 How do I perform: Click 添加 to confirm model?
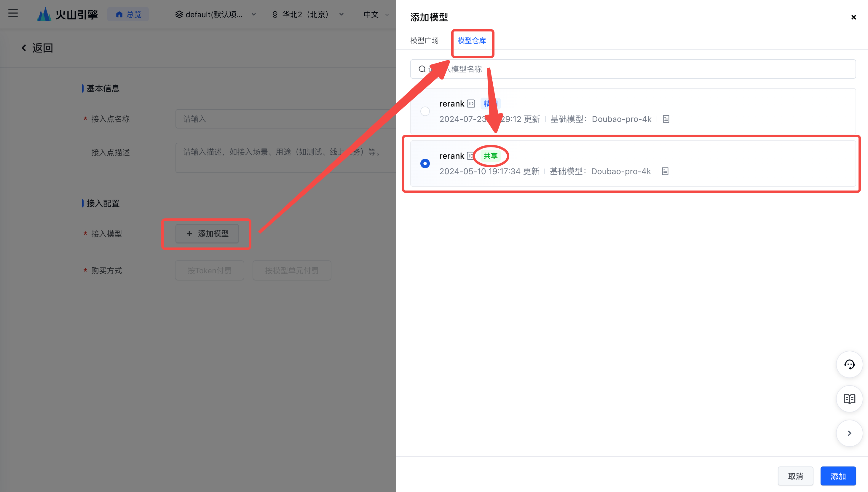click(x=838, y=476)
